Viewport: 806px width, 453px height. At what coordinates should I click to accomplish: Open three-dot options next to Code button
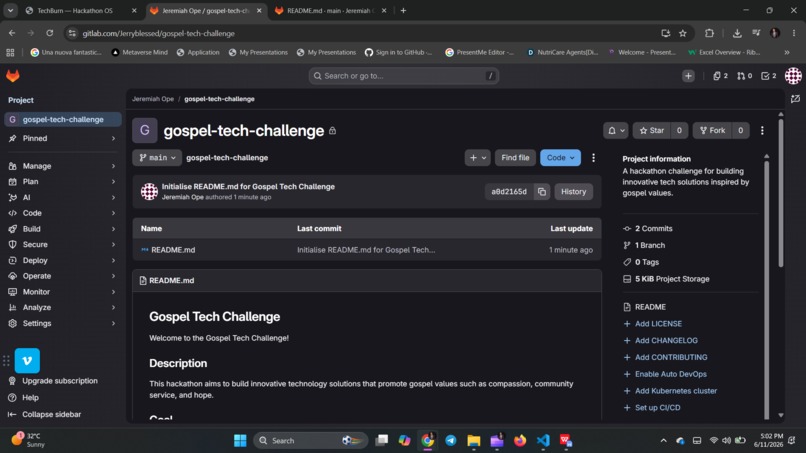click(x=593, y=158)
